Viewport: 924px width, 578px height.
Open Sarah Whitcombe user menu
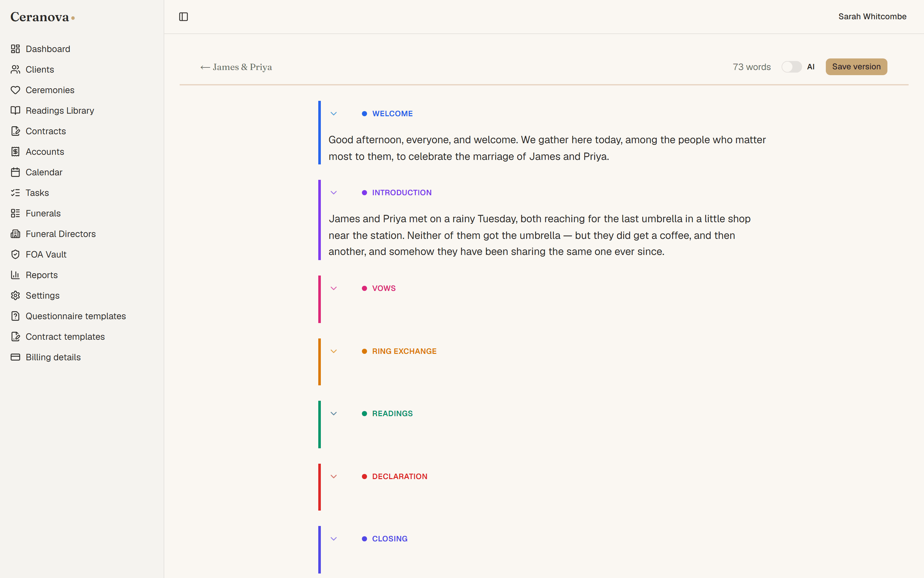tap(872, 17)
